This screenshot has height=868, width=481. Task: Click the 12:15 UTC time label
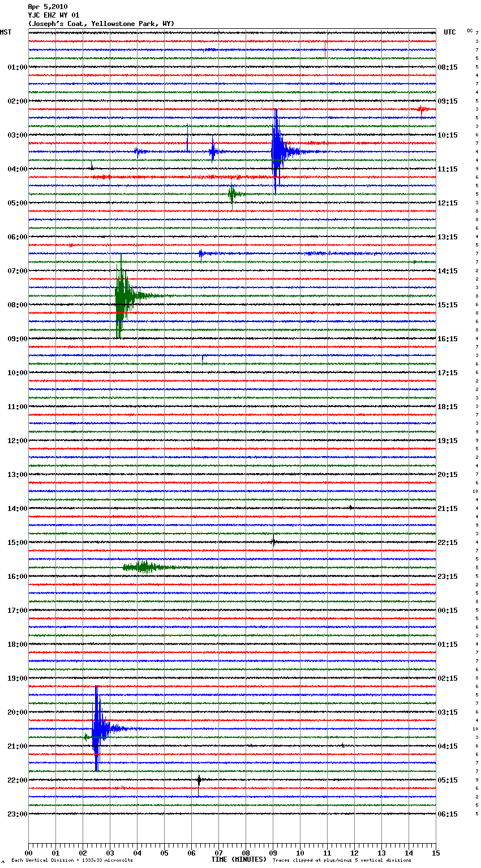point(448,203)
